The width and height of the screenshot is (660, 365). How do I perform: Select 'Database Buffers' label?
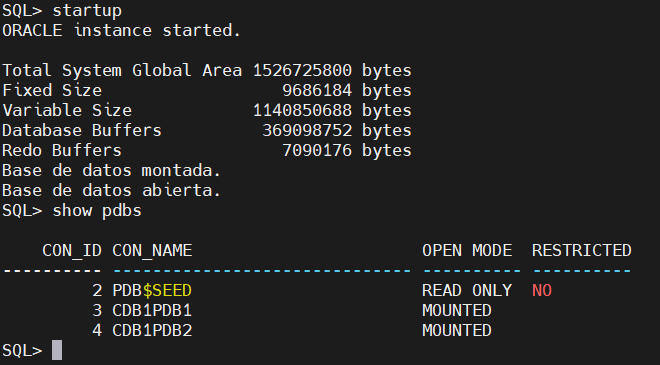(x=82, y=131)
